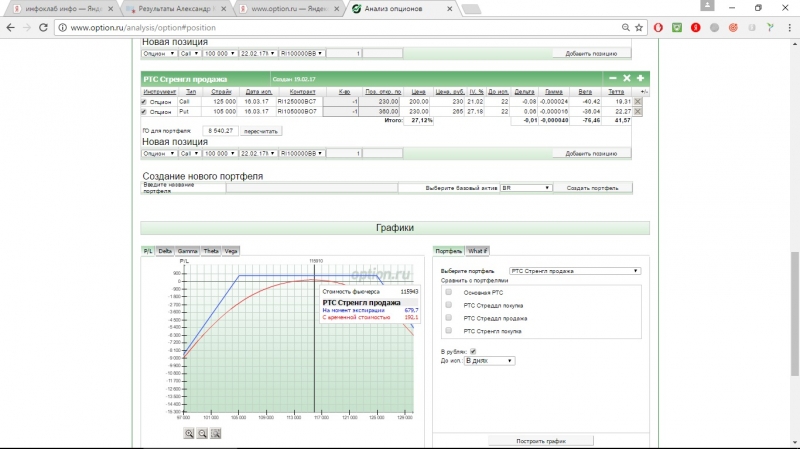Click пересчитать button
This screenshot has width=800, height=449.
coord(261,131)
